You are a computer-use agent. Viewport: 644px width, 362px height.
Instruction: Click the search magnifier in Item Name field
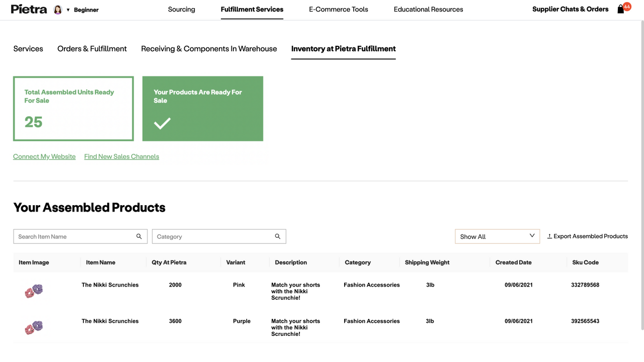pyautogui.click(x=139, y=236)
